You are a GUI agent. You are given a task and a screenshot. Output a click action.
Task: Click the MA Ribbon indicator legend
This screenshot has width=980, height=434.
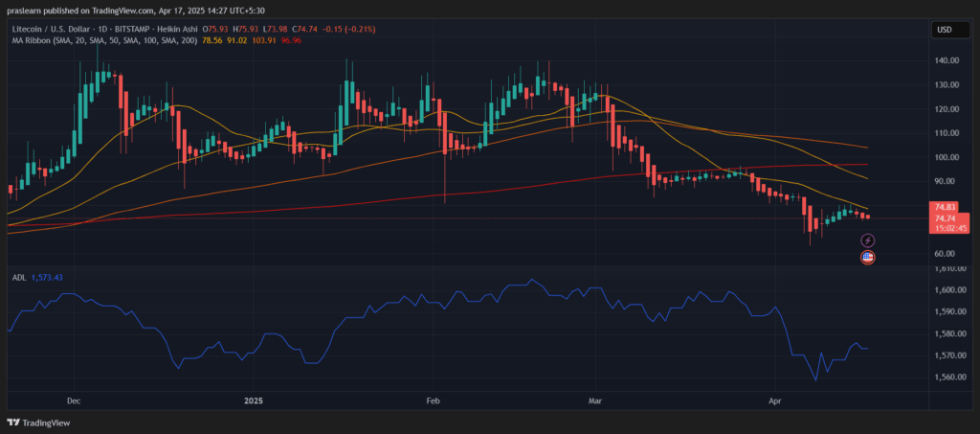(x=104, y=40)
